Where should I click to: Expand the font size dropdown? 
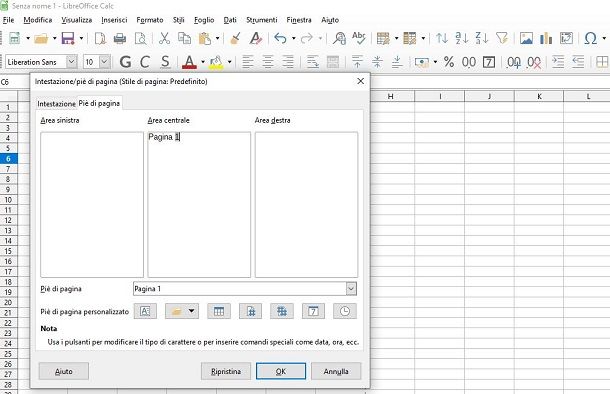pos(104,62)
